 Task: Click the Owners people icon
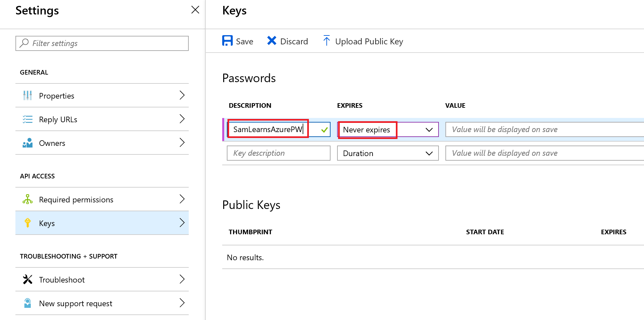(x=28, y=143)
